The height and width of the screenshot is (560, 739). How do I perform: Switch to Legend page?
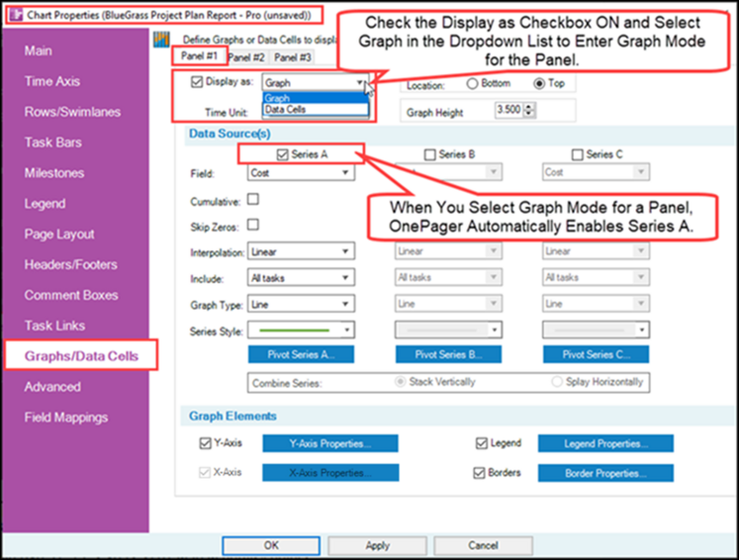click(x=45, y=203)
